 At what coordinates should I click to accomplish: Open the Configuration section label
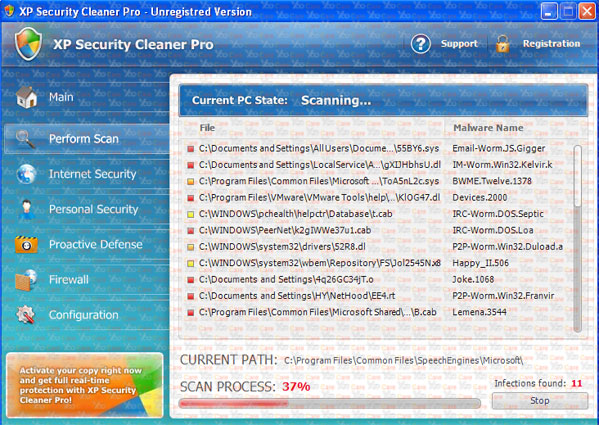(84, 315)
